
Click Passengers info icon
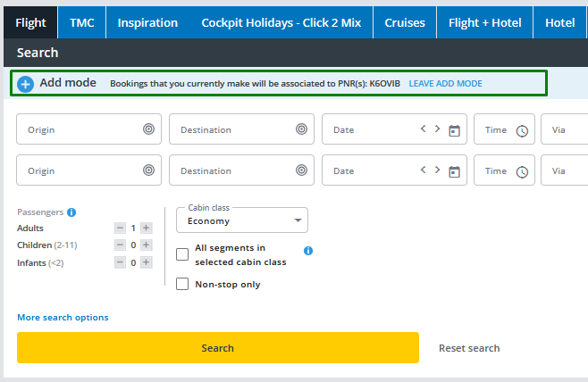pos(71,212)
